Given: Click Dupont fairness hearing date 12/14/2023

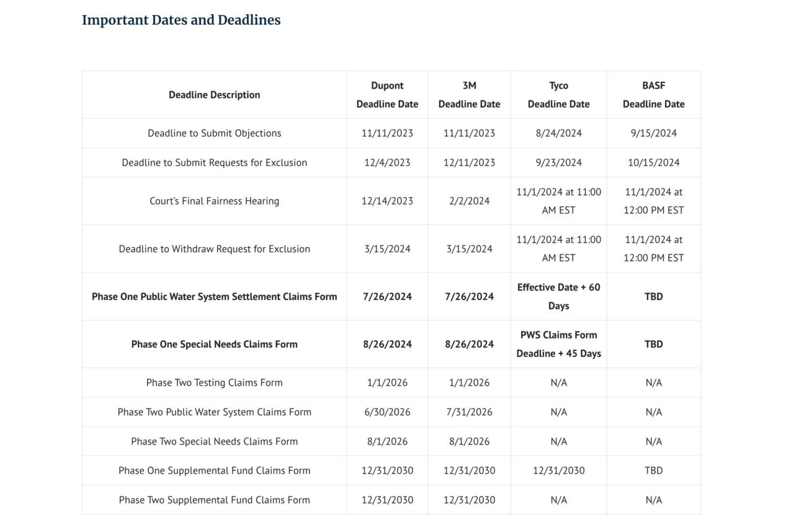Looking at the screenshot, I should pos(387,201).
